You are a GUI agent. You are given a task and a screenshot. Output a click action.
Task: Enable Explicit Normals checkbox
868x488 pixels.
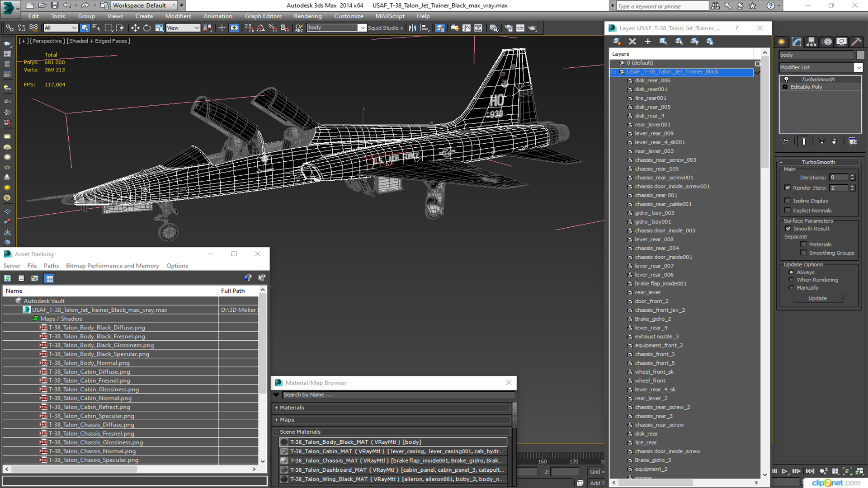point(788,211)
